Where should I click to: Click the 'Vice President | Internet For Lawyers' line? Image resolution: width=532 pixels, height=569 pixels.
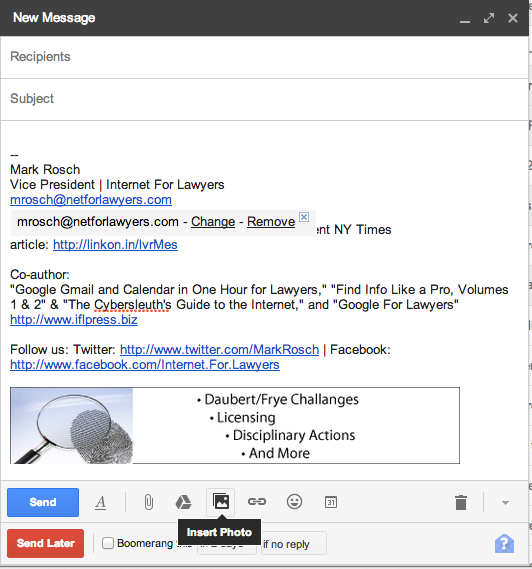tap(117, 185)
